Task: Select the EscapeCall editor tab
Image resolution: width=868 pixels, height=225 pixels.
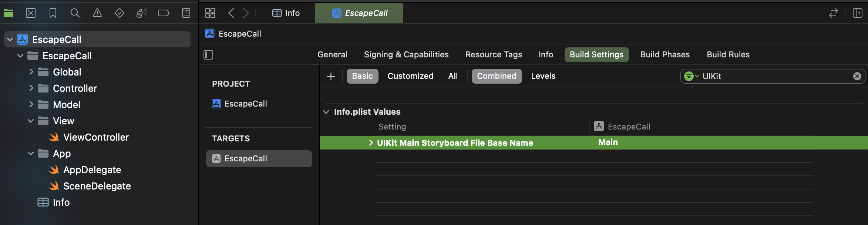Action: 359,13
